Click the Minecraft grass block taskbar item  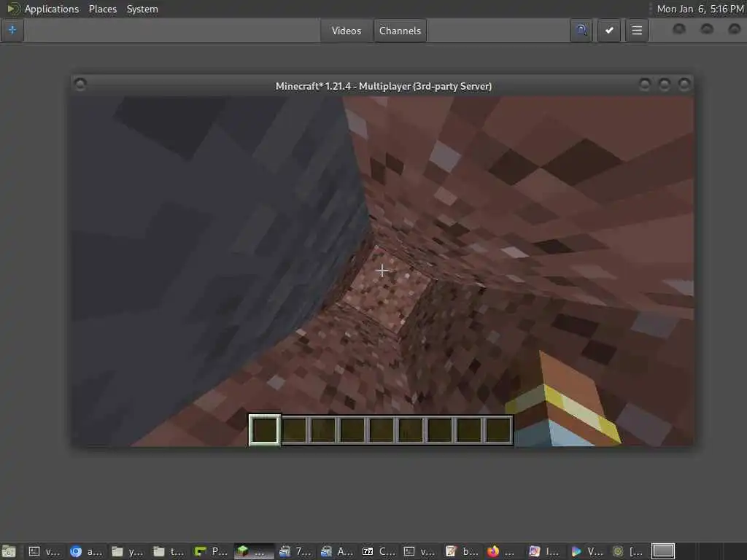[x=253, y=551]
